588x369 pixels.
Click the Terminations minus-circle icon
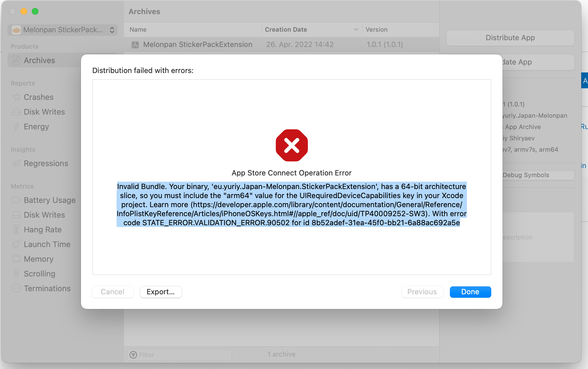[x=16, y=288]
